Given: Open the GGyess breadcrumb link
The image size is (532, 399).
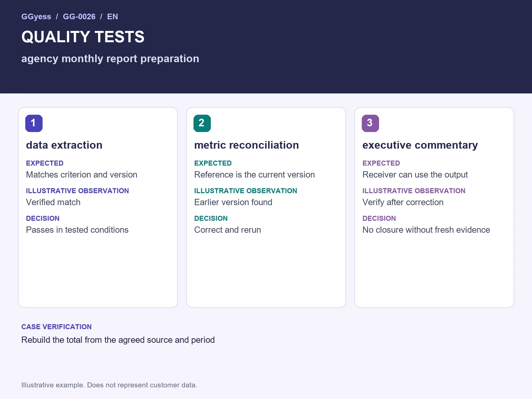Looking at the screenshot, I should 36,17.
